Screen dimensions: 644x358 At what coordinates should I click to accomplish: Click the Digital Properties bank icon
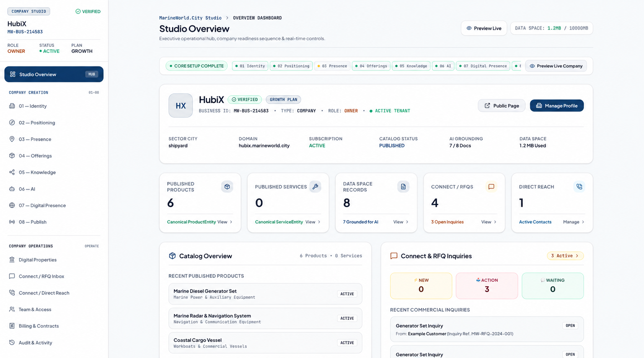12,260
